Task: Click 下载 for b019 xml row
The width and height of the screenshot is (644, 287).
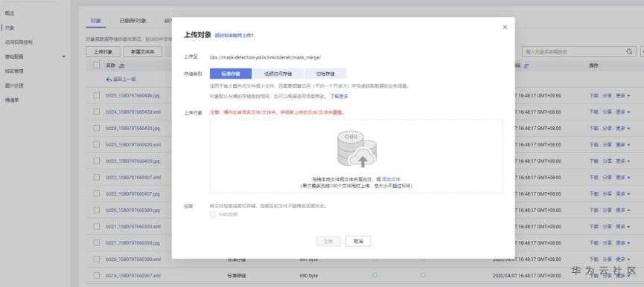Action: click(594, 276)
